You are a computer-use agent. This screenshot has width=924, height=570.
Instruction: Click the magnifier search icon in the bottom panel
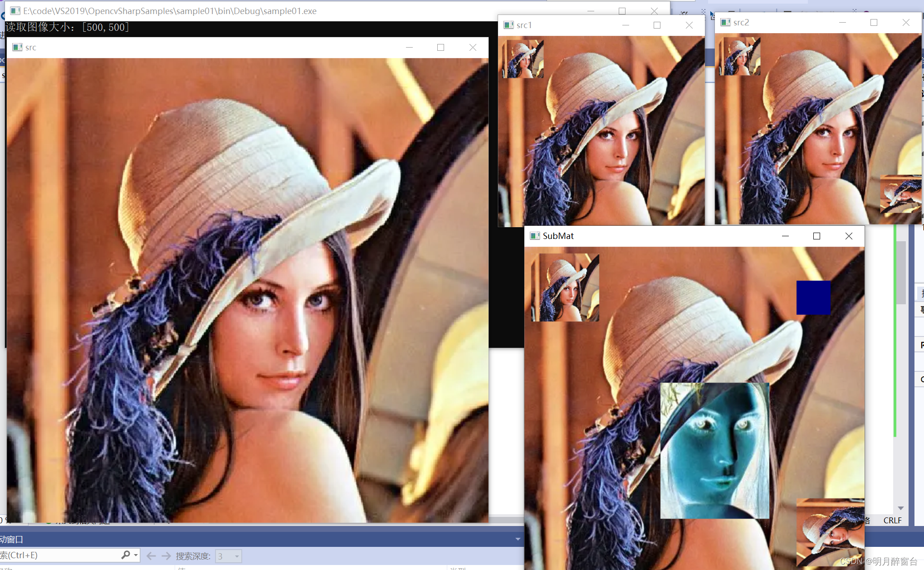(125, 555)
